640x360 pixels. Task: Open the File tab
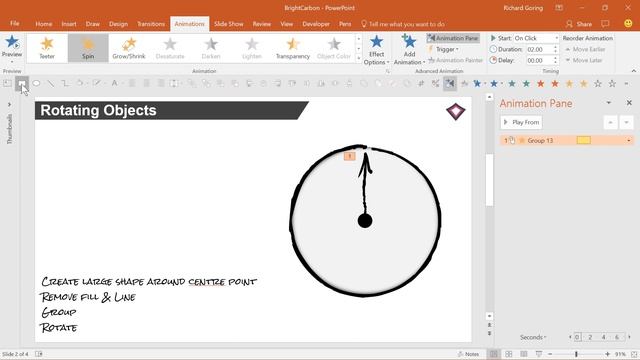(x=15, y=24)
